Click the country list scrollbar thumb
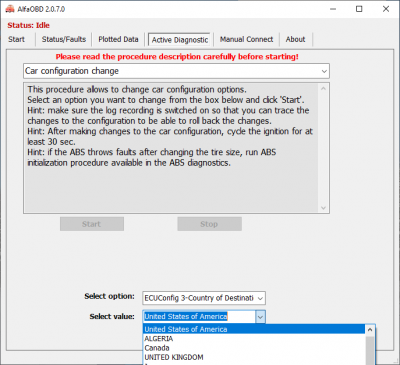Image resolution: width=400 pixels, height=365 pixels. tap(370, 350)
